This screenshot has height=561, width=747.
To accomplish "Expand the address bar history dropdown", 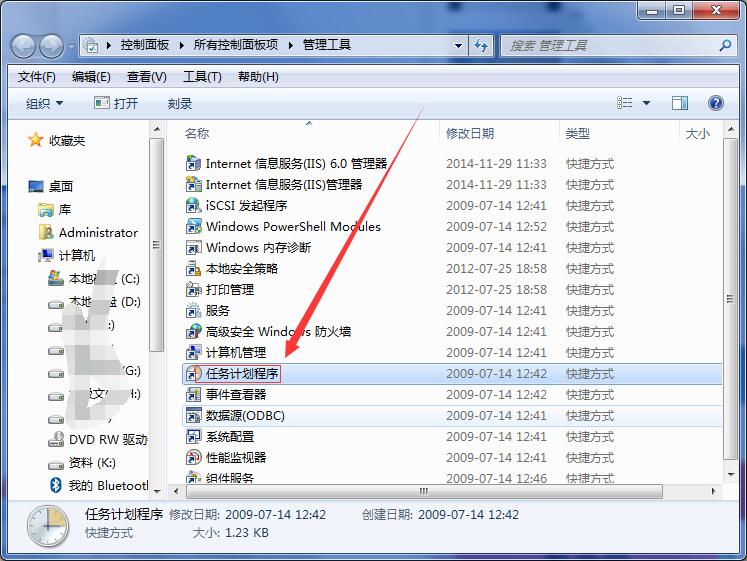I will point(458,46).
